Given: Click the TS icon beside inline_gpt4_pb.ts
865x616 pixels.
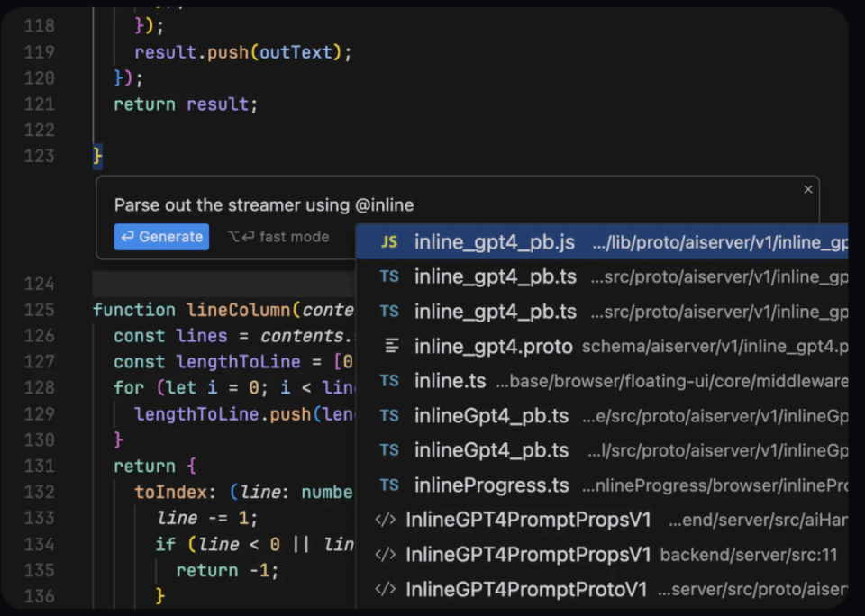Looking at the screenshot, I should 389,276.
